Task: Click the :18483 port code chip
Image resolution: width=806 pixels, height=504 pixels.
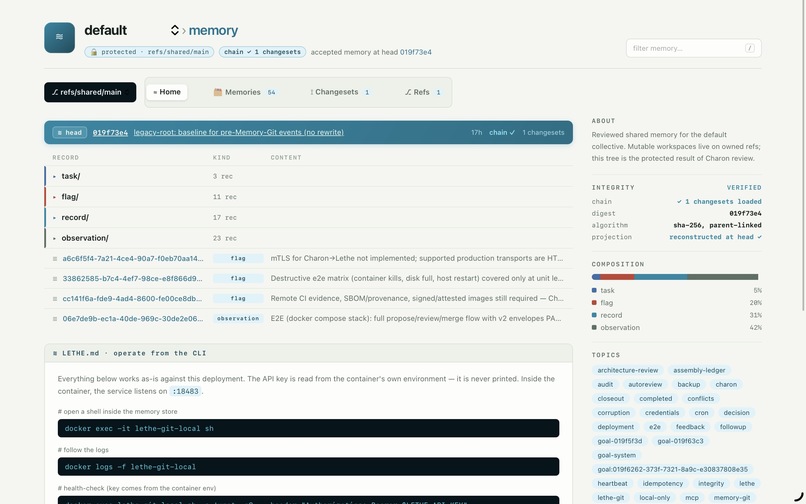Action: tap(186, 391)
